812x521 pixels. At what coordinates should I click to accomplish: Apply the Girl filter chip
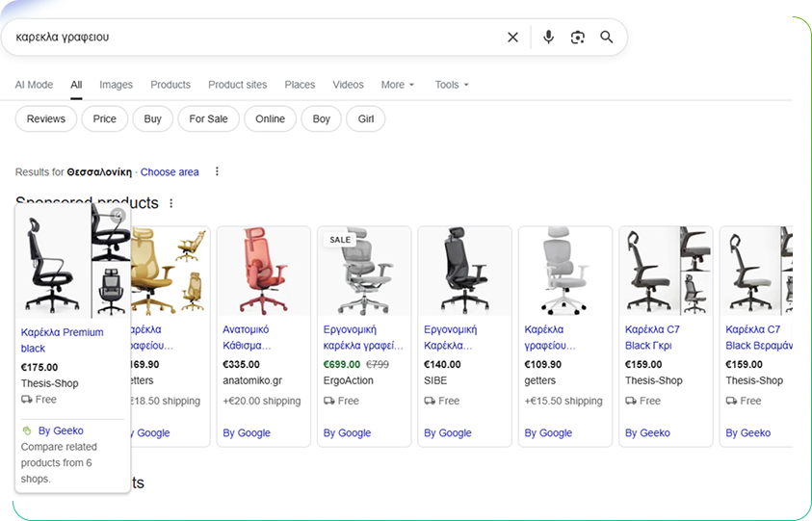coord(366,118)
